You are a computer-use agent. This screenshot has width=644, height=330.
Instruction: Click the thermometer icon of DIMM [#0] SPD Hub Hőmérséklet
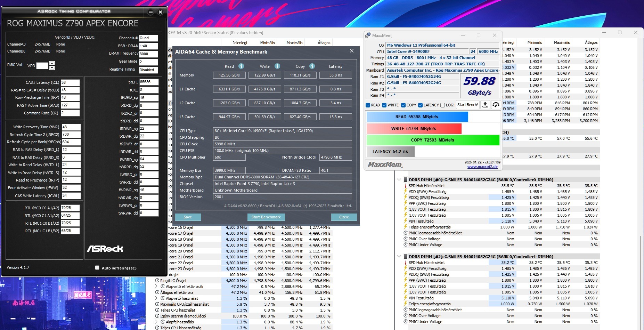pyautogui.click(x=405, y=186)
